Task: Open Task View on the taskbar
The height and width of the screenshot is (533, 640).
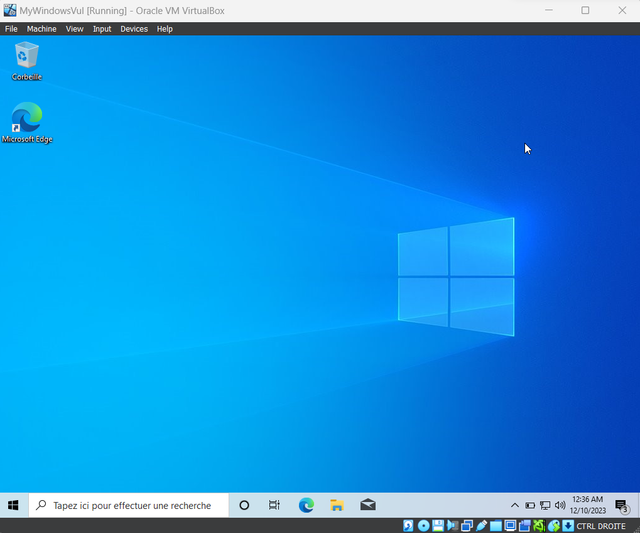Action: click(x=274, y=505)
